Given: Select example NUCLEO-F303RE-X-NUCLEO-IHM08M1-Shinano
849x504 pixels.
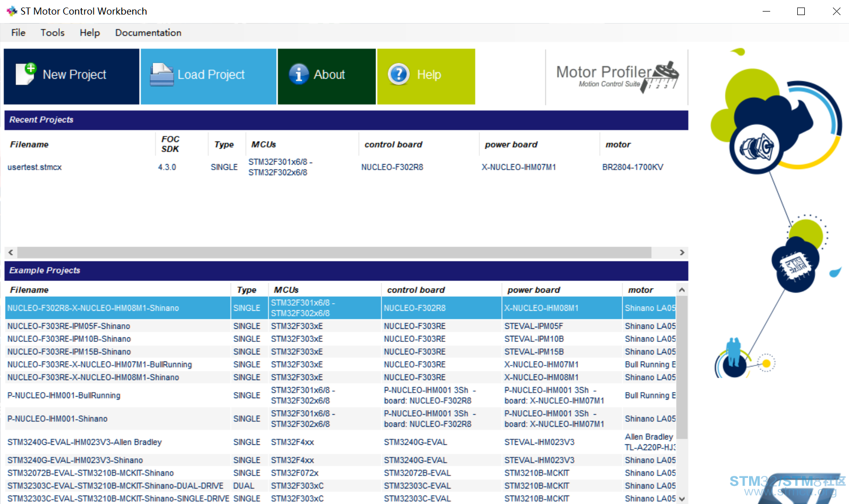Looking at the screenshot, I should click(x=340, y=377).
